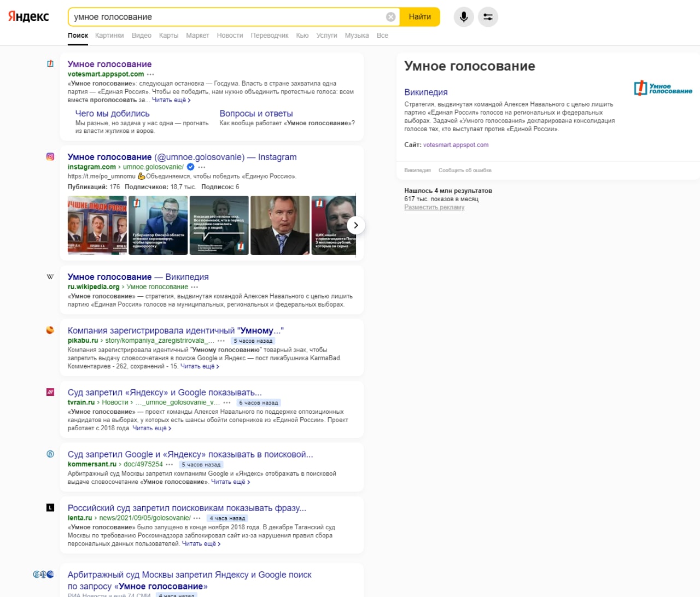Expand Читать ещё in the tvrain snippet

pyautogui.click(x=152, y=428)
